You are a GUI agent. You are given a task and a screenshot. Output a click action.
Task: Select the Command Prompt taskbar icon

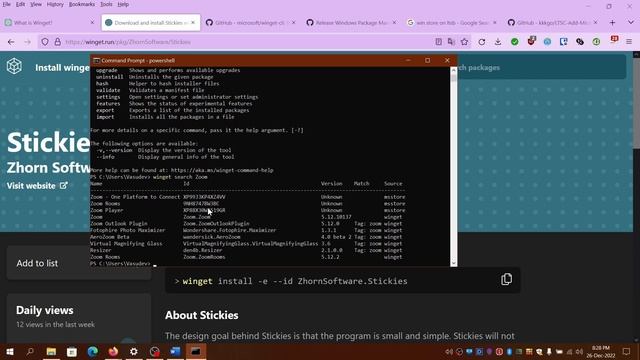196,351
